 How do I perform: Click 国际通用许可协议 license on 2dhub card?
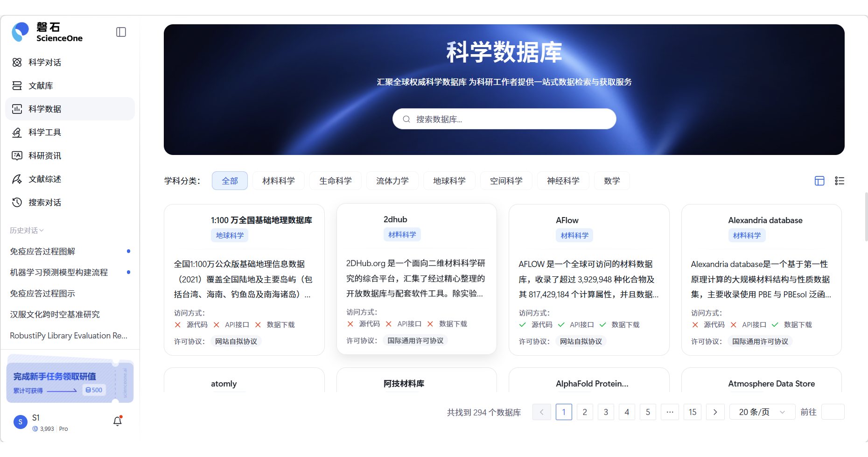click(415, 340)
